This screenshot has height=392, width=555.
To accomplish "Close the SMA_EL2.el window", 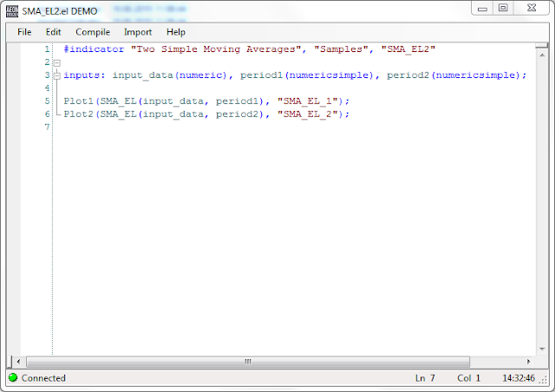I will (532, 8).
